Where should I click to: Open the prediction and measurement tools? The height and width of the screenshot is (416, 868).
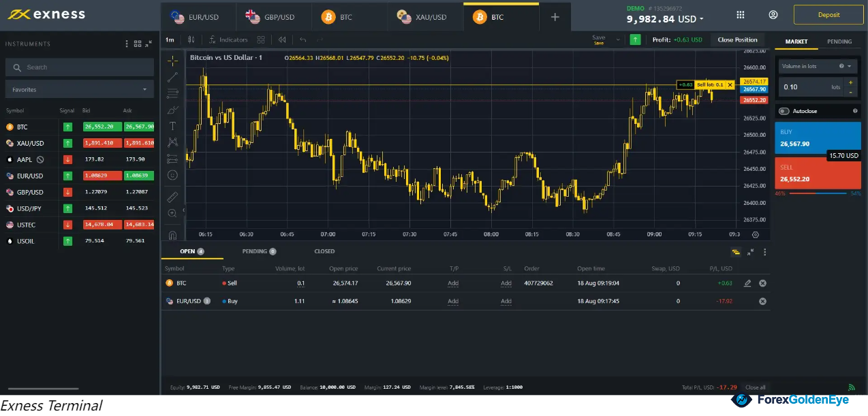172,159
